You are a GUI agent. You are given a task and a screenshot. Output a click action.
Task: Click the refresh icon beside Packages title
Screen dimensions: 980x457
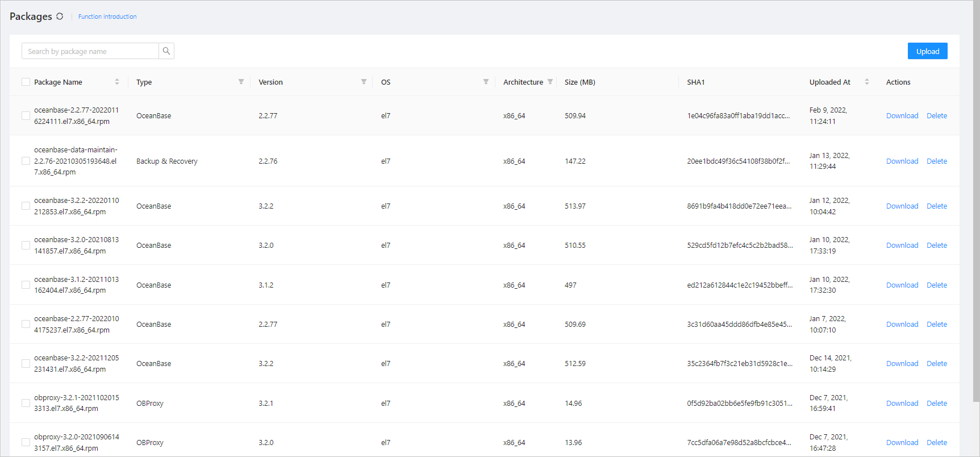click(60, 16)
